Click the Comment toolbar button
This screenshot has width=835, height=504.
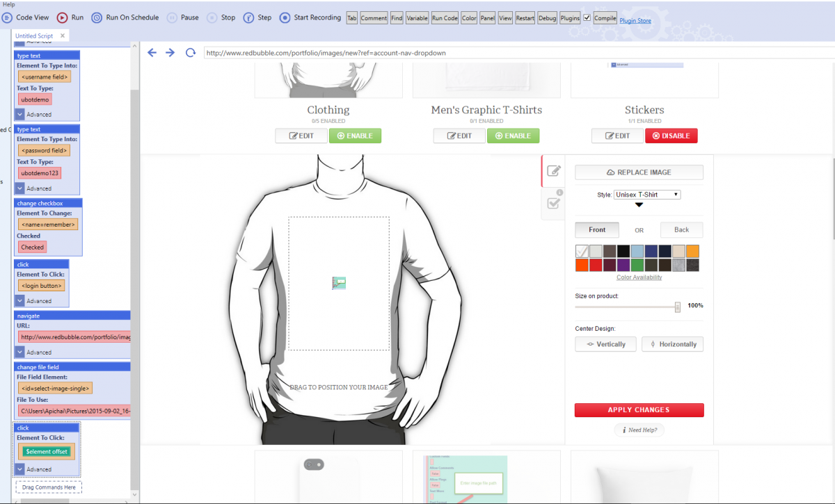tap(374, 18)
